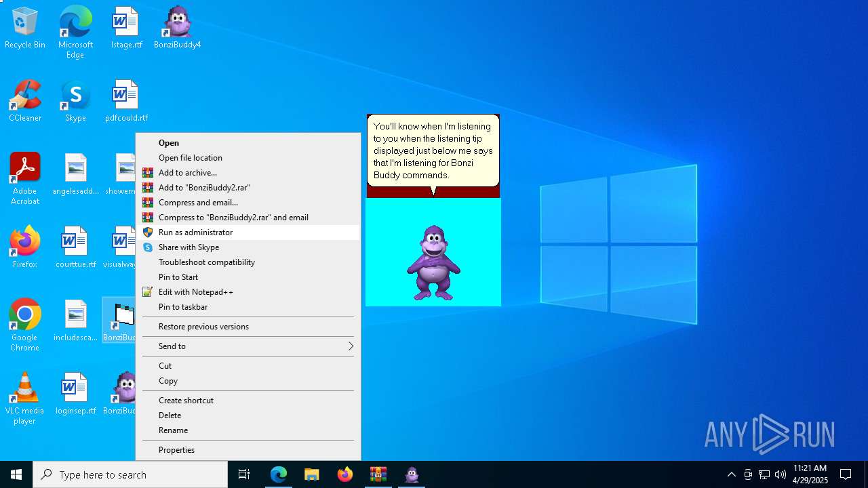Choose Pin to Start
This screenshot has height=488, width=868.
[248, 277]
